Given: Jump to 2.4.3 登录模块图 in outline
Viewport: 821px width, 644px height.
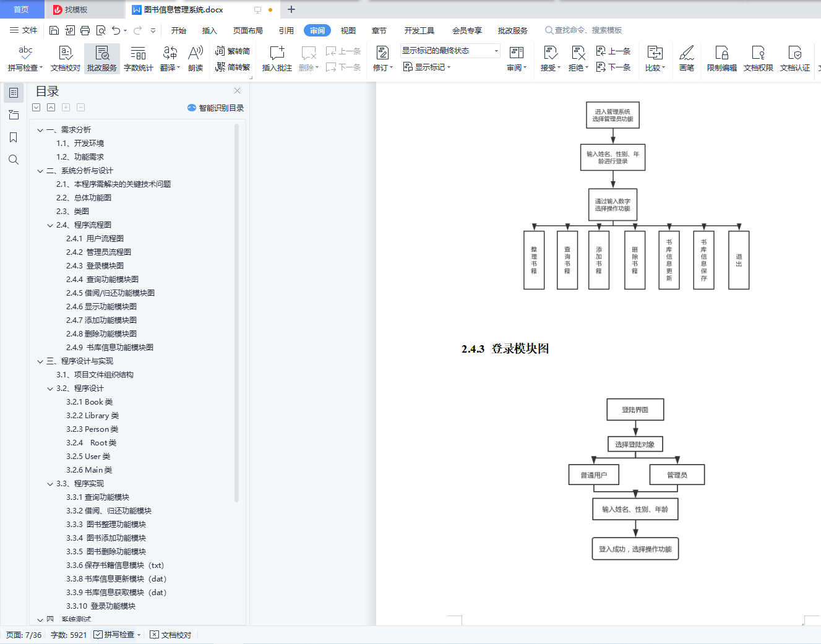Looking at the screenshot, I should (x=95, y=266).
